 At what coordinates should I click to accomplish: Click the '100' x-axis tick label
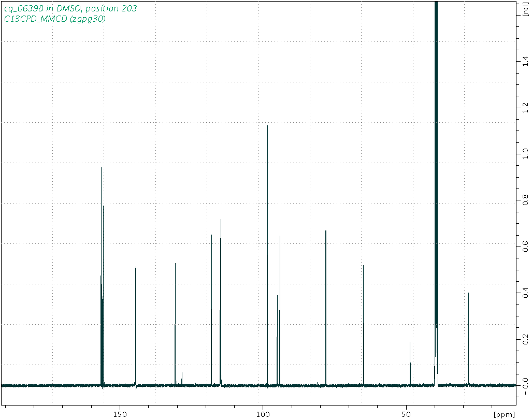[x=263, y=414]
